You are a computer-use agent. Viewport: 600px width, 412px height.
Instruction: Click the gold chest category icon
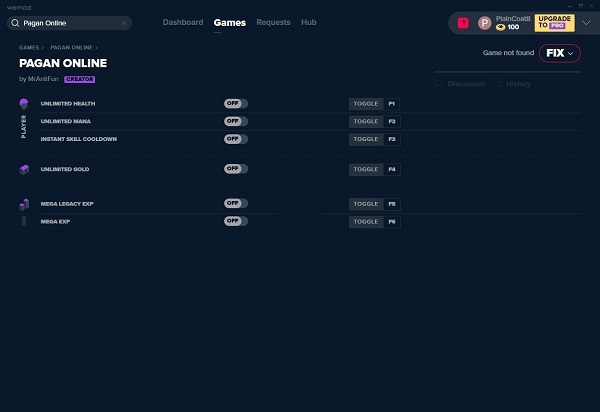(x=24, y=169)
